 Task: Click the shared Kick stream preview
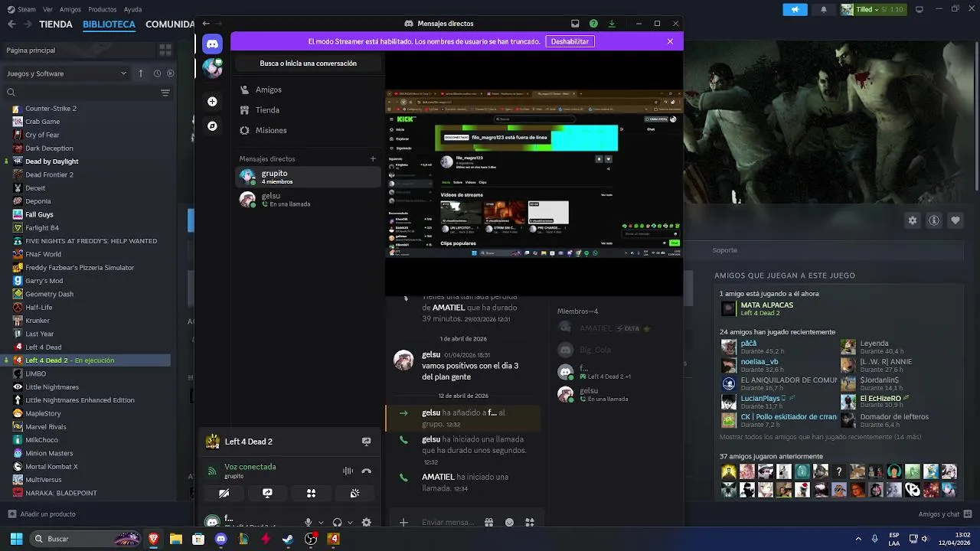(x=534, y=174)
